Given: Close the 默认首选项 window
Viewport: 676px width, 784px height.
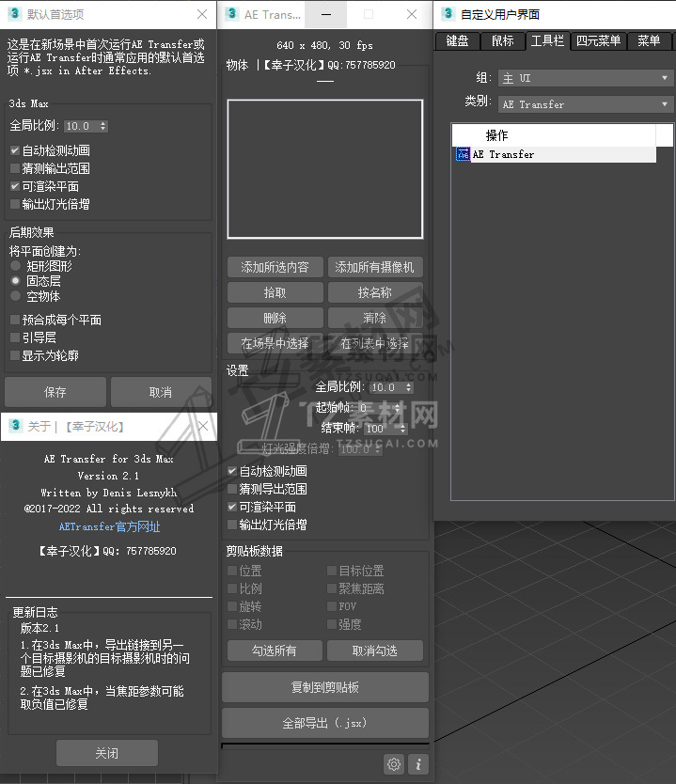Looking at the screenshot, I should point(202,14).
